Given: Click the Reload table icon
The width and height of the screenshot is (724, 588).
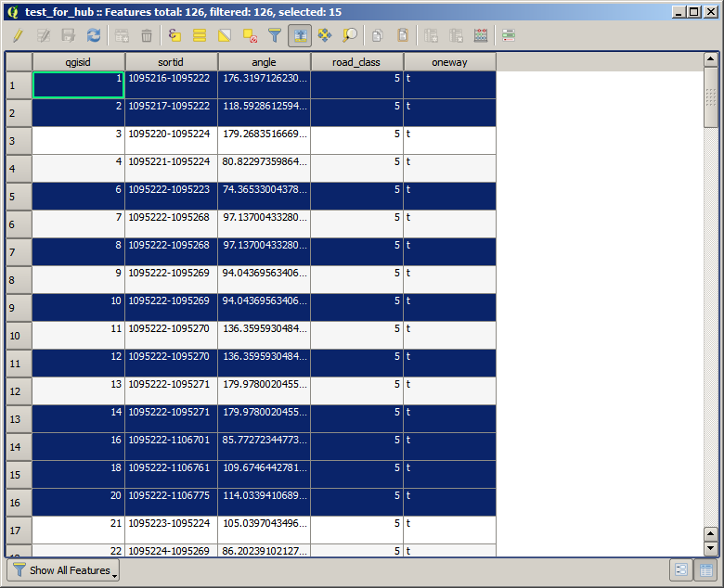Looking at the screenshot, I should click(x=93, y=35).
